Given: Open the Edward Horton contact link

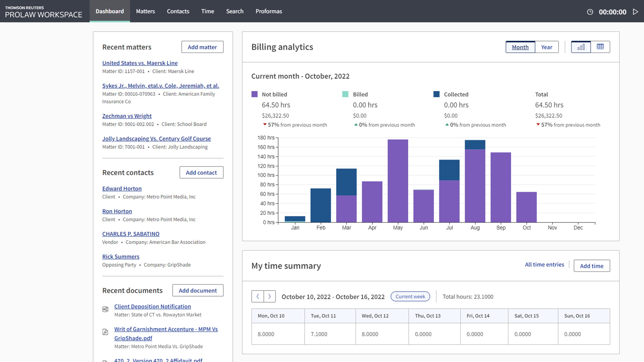Looking at the screenshot, I should coord(122,189).
